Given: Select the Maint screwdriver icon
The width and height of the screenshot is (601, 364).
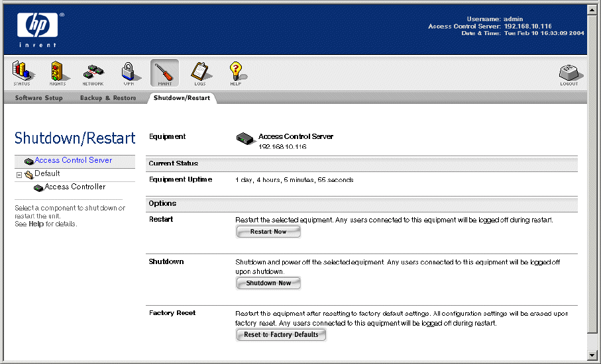Looking at the screenshot, I should (x=164, y=73).
